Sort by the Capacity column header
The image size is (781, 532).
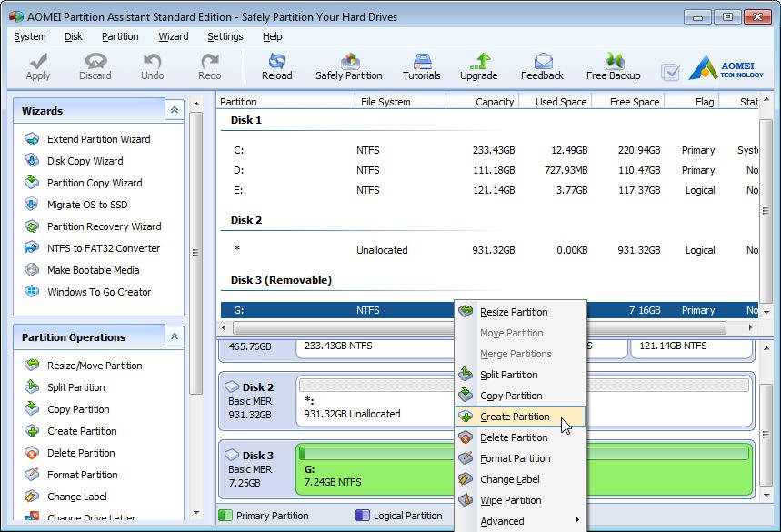(x=483, y=102)
